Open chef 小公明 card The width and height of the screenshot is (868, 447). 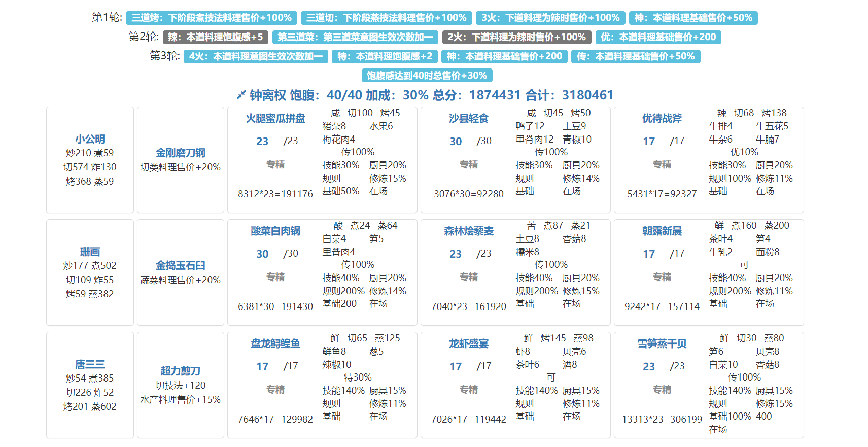(90, 139)
